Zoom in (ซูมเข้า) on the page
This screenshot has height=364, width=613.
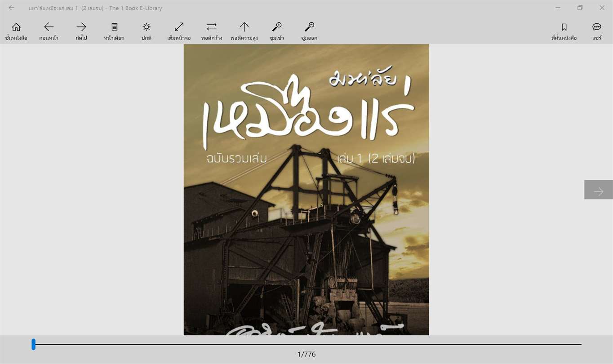coord(277,31)
